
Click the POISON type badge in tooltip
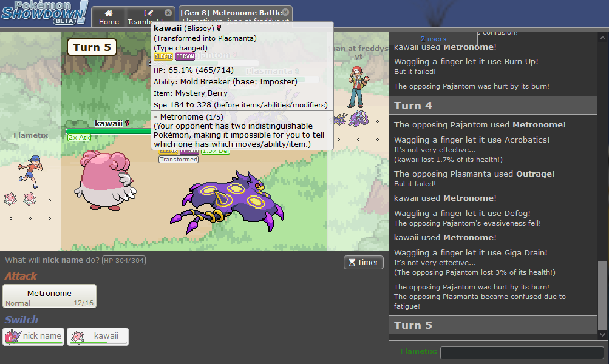coord(185,56)
